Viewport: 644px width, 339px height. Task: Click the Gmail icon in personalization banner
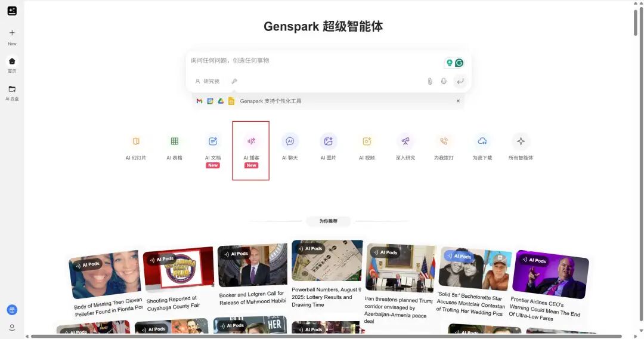click(199, 101)
